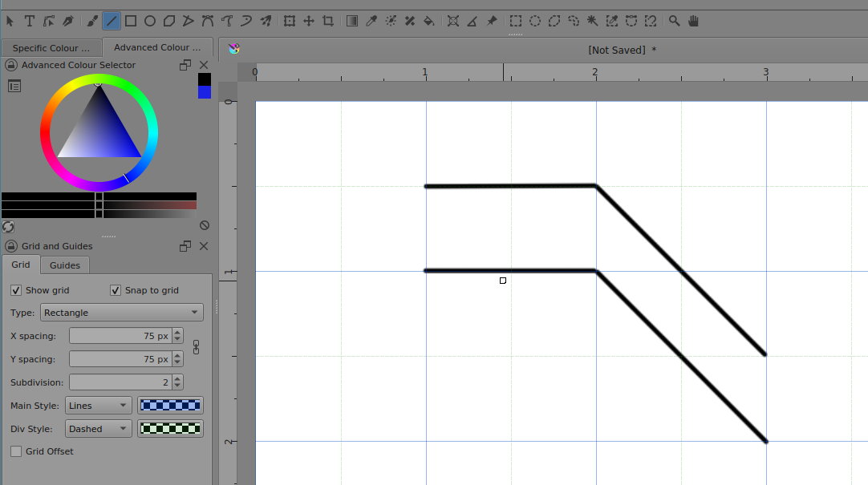Select the Gradient tool

click(352, 21)
